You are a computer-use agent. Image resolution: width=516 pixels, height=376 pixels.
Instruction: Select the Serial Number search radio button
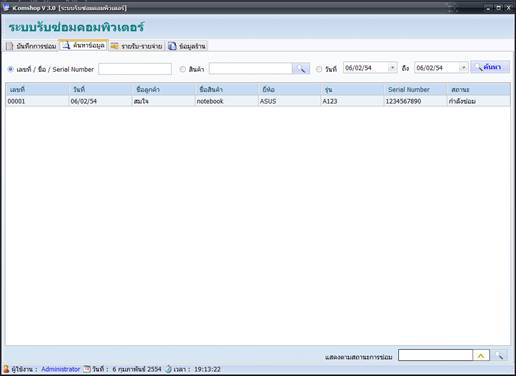click(10, 69)
